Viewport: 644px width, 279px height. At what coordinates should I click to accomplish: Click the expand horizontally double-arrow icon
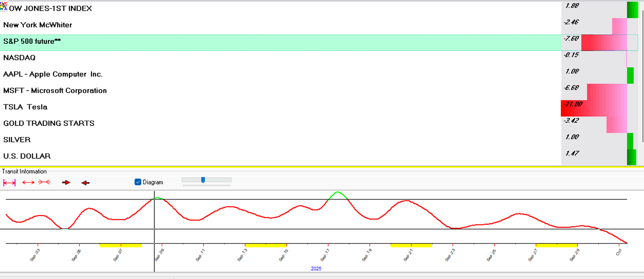tap(28, 182)
